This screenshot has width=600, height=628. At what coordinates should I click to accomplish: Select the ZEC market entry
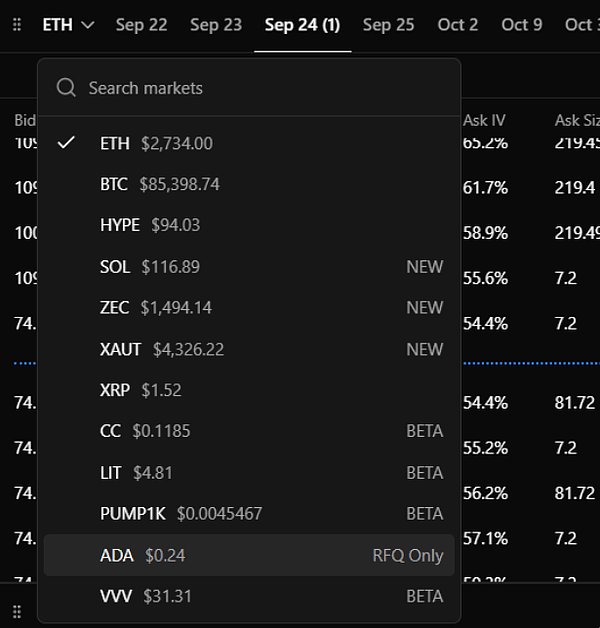(x=249, y=308)
